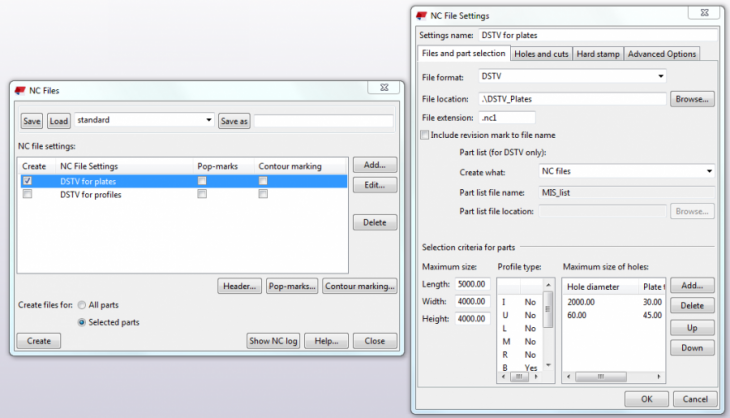730x418 pixels.
Task: Click Browse... next to File location
Action: tap(691, 99)
